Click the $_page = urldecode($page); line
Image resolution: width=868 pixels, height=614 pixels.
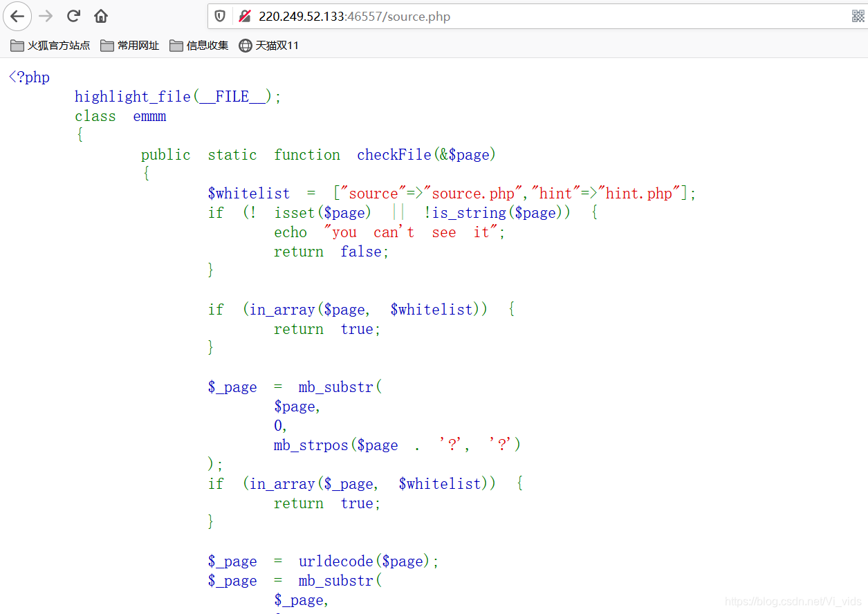click(x=324, y=561)
